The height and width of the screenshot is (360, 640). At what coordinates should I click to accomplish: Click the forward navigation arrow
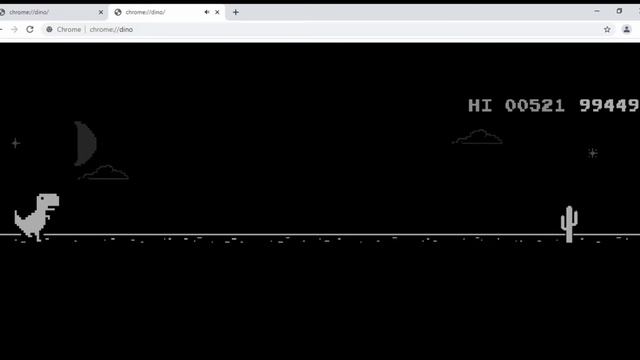pos(15,29)
